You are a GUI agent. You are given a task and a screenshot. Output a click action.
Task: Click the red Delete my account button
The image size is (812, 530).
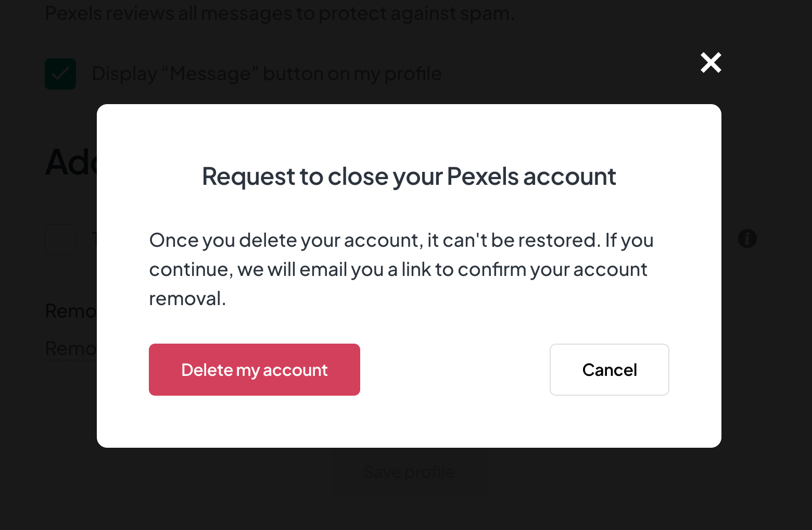(x=254, y=370)
